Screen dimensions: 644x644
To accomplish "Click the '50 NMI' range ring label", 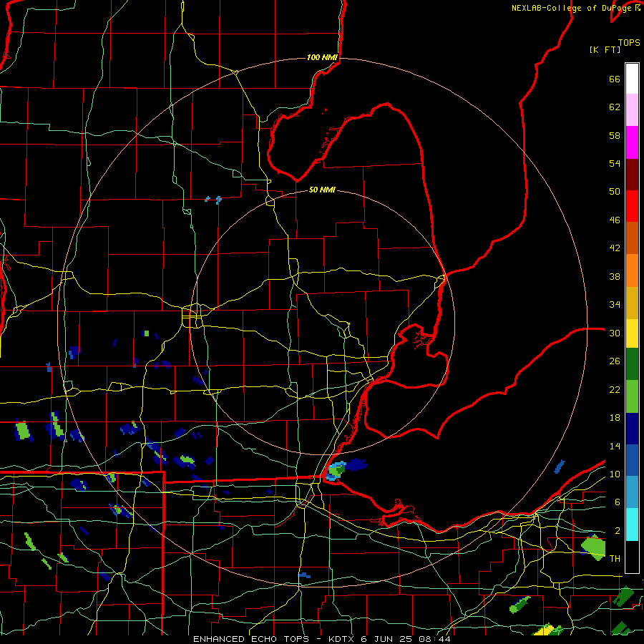I will coord(323,190).
